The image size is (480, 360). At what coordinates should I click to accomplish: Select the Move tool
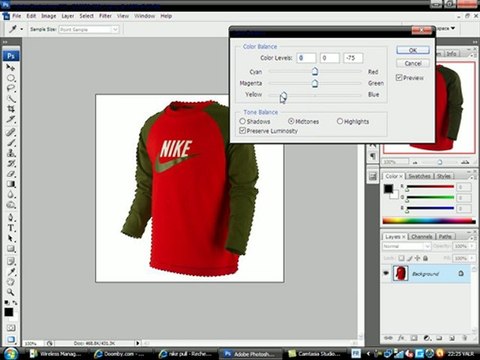pos(10,68)
